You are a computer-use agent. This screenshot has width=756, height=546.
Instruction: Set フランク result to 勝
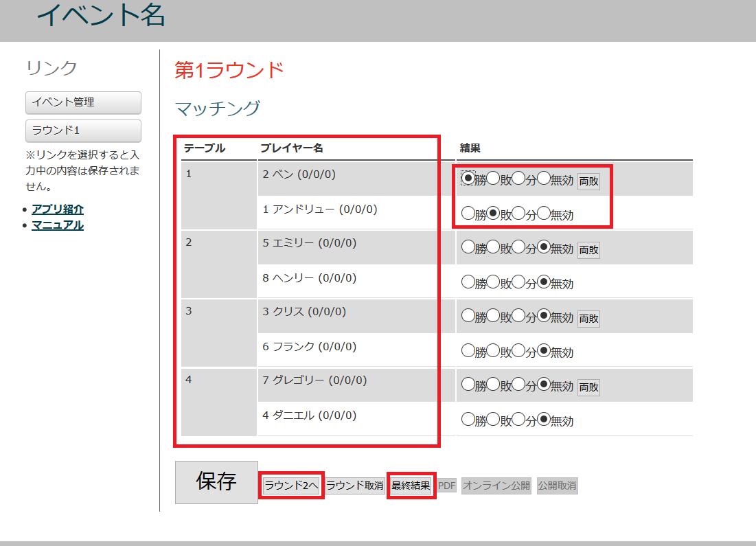468,350
